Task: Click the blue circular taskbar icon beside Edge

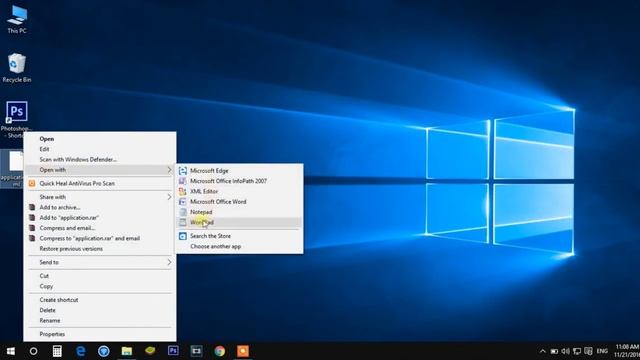Action: click(x=104, y=351)
